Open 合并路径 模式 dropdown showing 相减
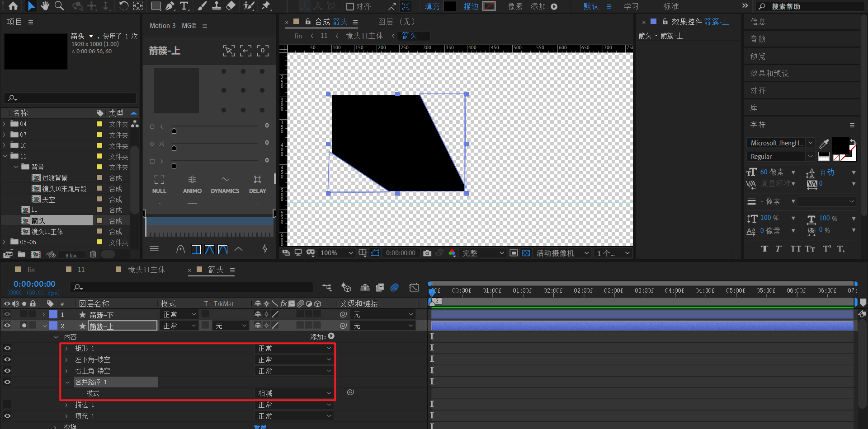Screen dimensions: 868x429 pos(294,393)
